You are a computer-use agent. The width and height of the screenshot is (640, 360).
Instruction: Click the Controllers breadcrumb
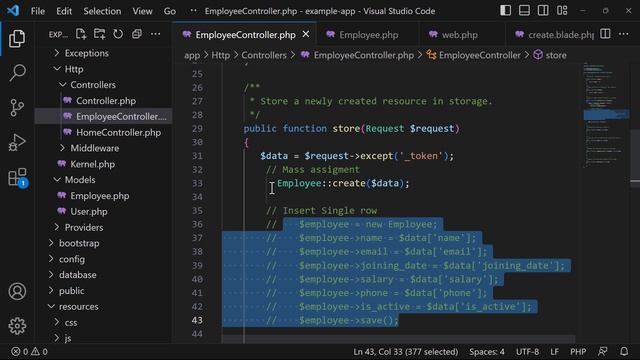click(x=264, y=55)
